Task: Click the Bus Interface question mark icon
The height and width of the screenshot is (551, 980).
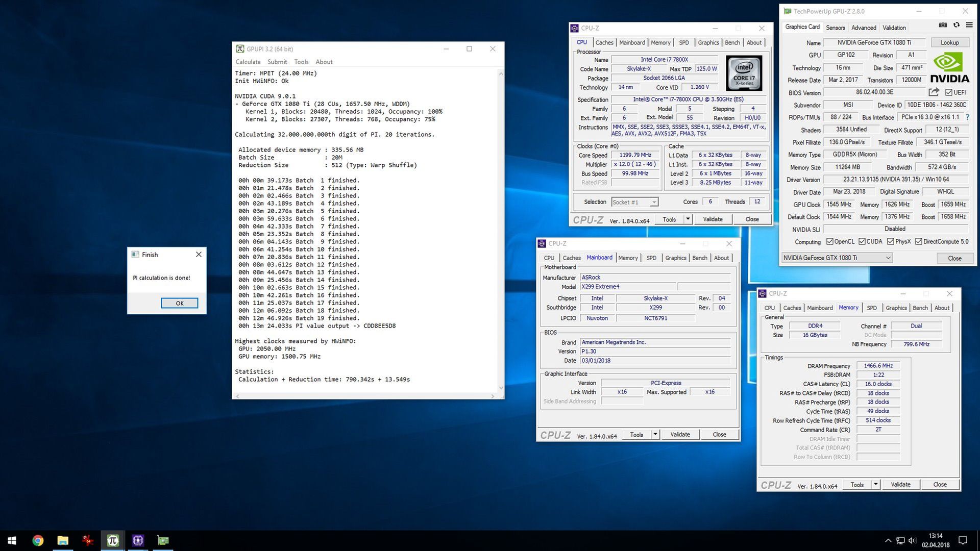Action: pos(967,117)
